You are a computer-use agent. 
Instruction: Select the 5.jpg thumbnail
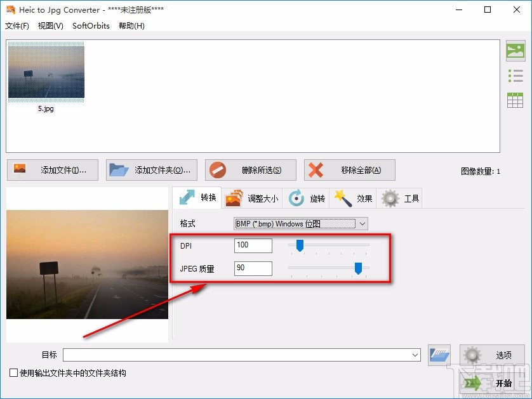tap(46, 71)
